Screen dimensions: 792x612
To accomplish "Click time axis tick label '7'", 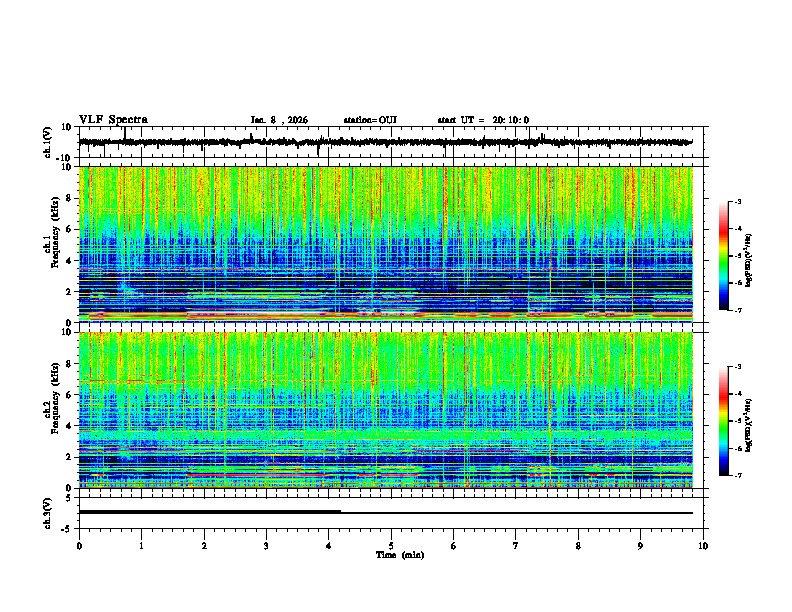I will click(x=516, y=546).
